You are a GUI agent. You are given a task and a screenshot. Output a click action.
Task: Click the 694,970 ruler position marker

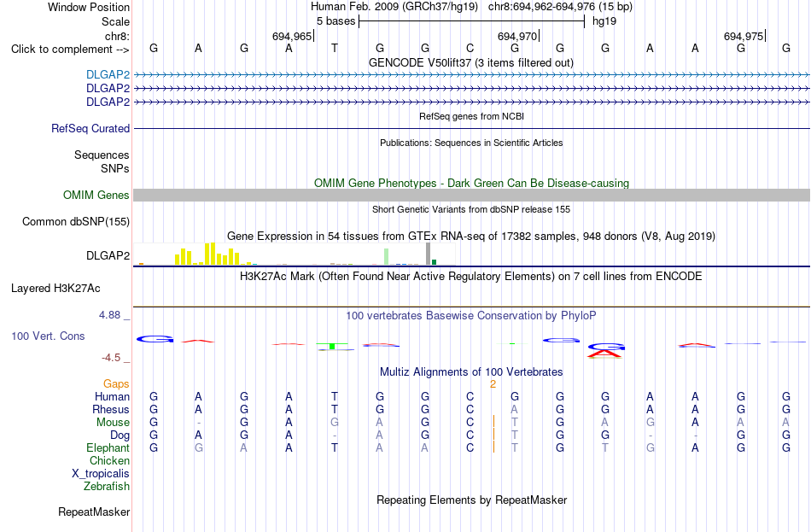[x=517, y=36]
